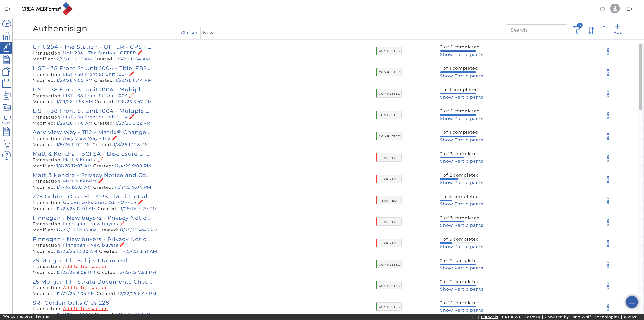This screenshot has height=320, width=644.
Task: Expand the right panel arrow icon
Action: [x=629, y=9]
